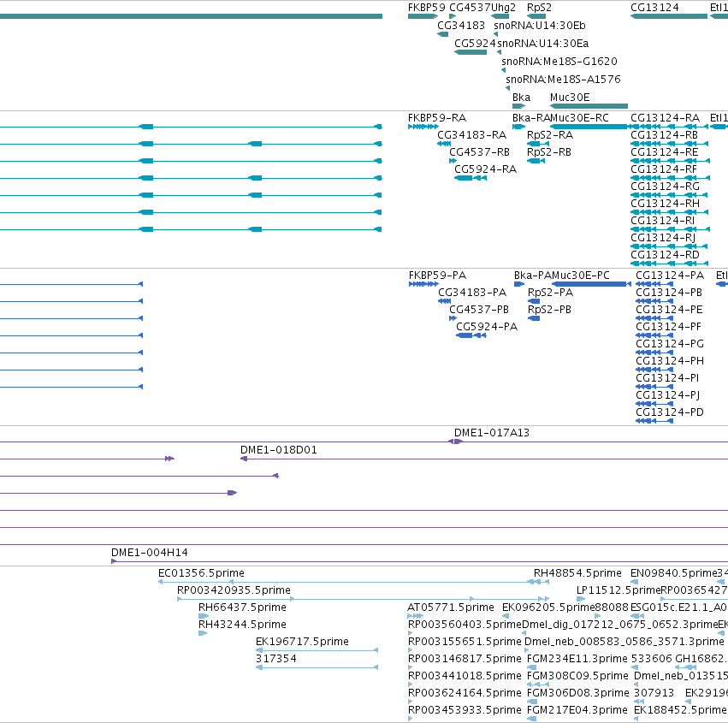Select the CG34183-PA protein label
The image size is (728, 723).
tap(472, 292)
